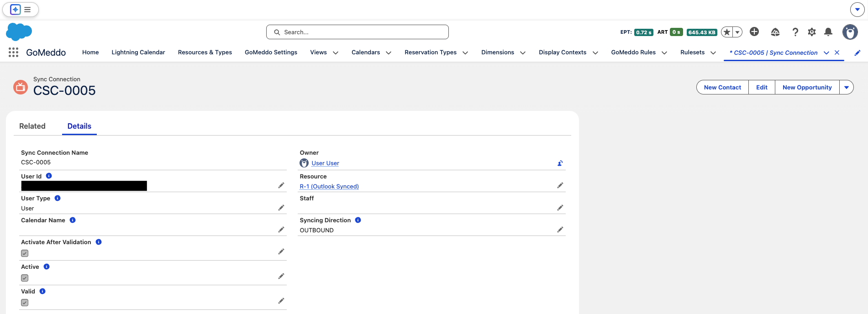Expand Display Contexts menu chevron

pyautogui.click(x=595, y=53)
